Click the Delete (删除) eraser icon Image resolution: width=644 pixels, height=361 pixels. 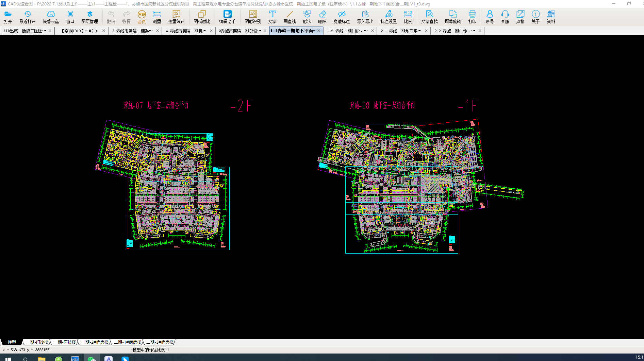322,17
